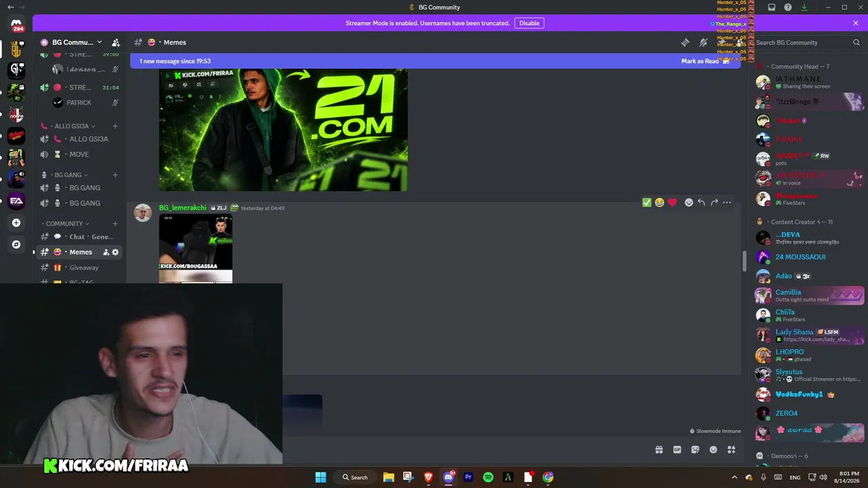Viewport: 868px width, 488px height.
Task: Open Windows Start menu
Action: 320,477
